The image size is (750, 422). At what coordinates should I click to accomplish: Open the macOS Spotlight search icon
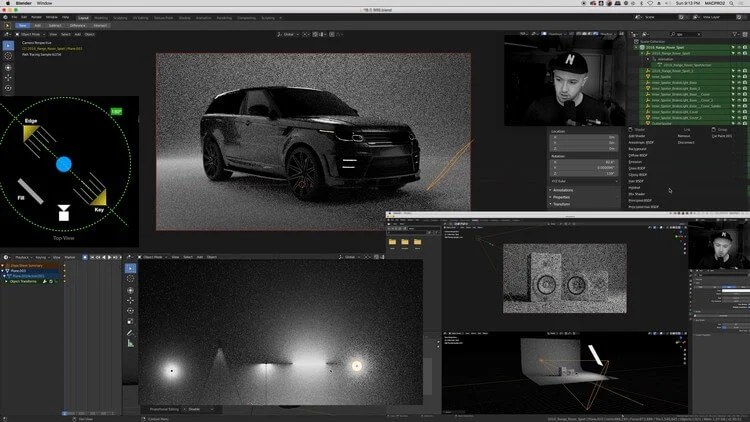coord(731,3)
